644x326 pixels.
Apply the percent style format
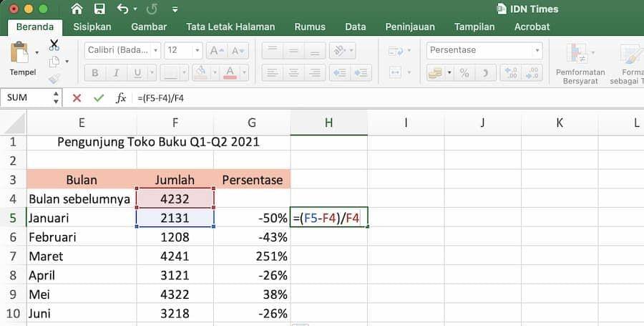[x=464, y=73]
